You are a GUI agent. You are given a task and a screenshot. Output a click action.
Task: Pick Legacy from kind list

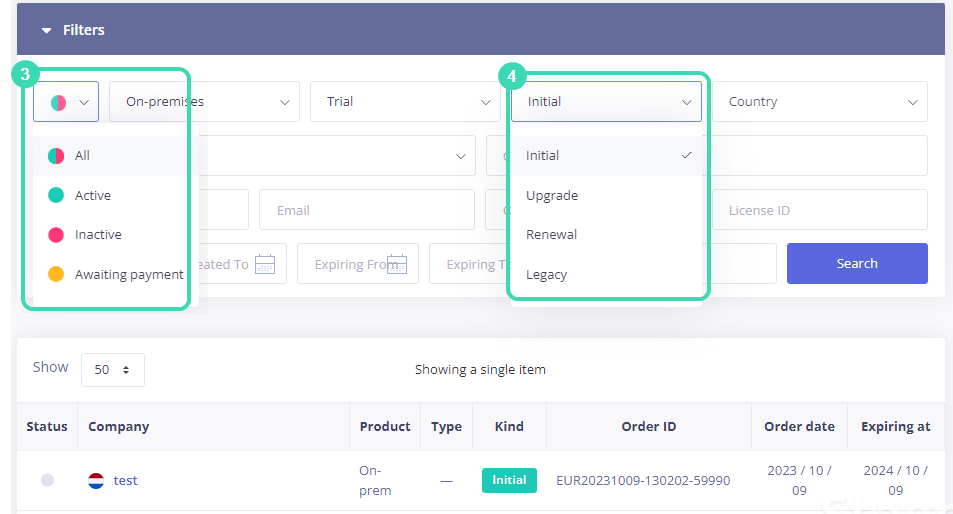coord(547,275)
